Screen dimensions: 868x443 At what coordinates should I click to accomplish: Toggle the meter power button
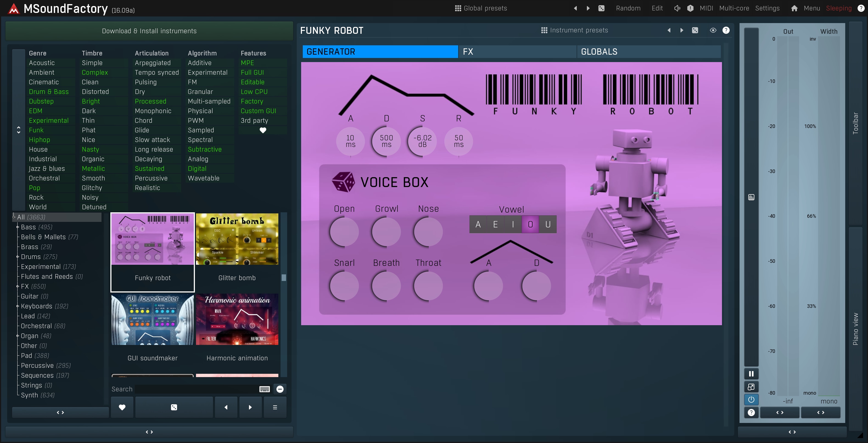pyautogui.click(x=751, y=400)
